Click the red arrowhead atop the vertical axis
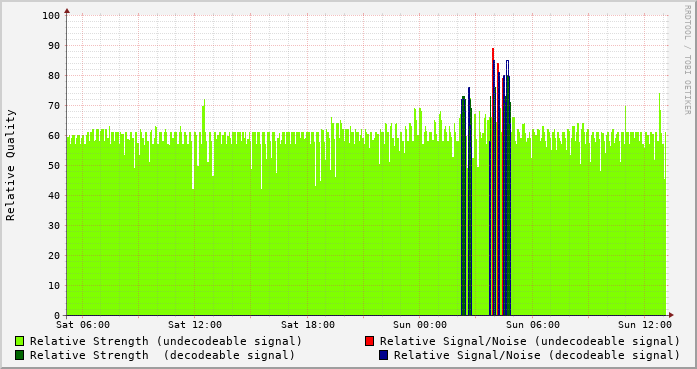Screen dimensions: 697x369 [67, 11]
